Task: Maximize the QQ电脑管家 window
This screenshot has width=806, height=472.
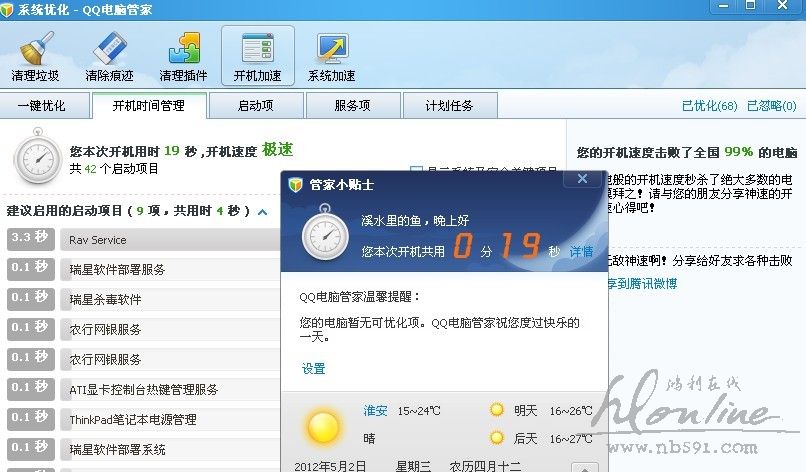Action: (x=750, y=6)
